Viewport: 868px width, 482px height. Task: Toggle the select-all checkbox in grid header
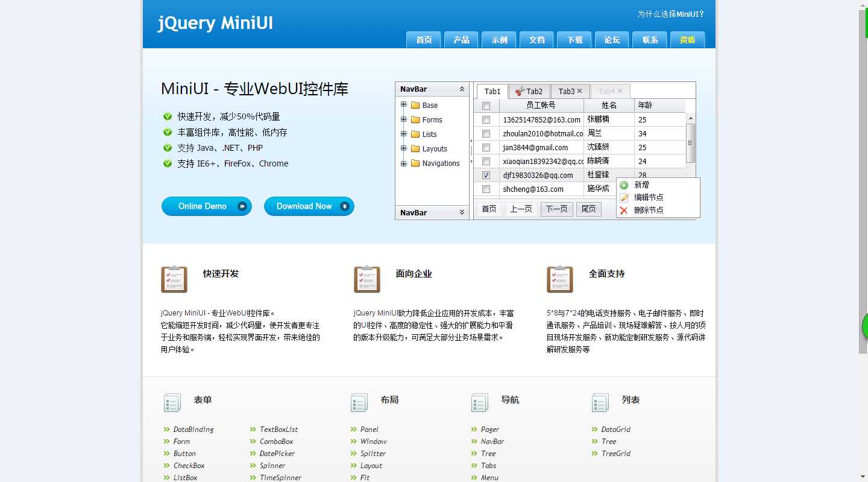(x=486, y=106)
